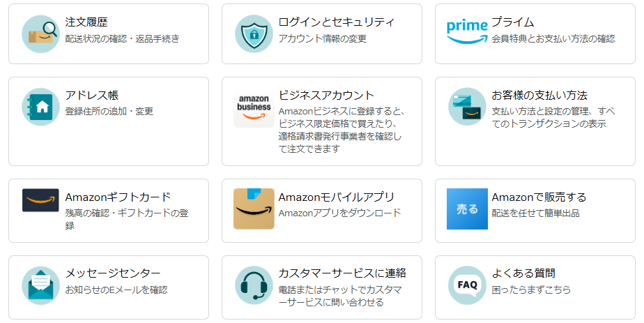Go to プライム membership page
The width and height of the screenshot is (644, 323).
tap(512, 22)
